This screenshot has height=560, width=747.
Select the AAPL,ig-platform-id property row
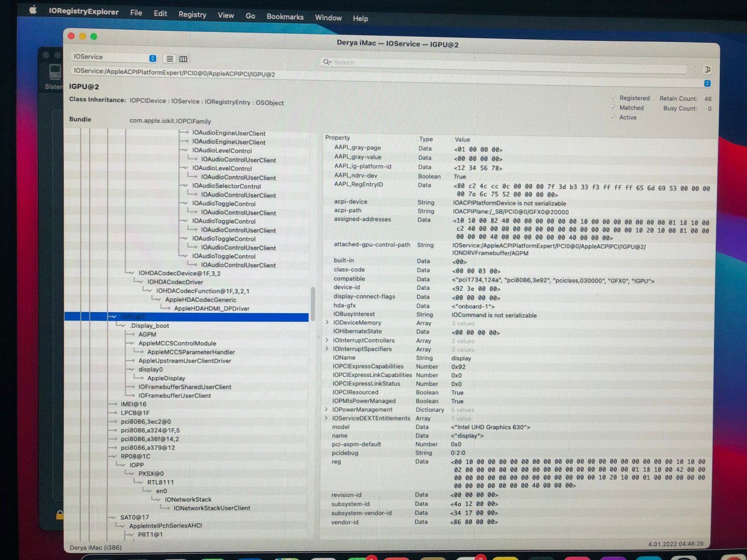(519, 167)
